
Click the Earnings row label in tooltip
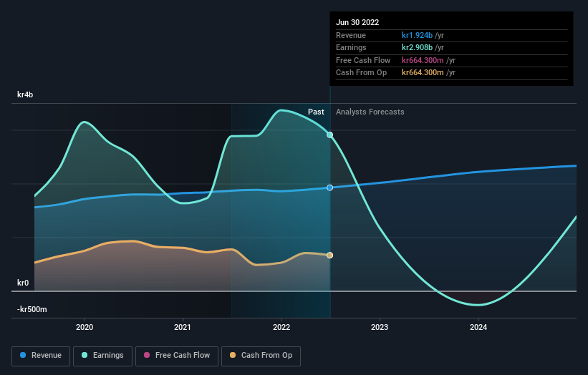pos(351,47)
